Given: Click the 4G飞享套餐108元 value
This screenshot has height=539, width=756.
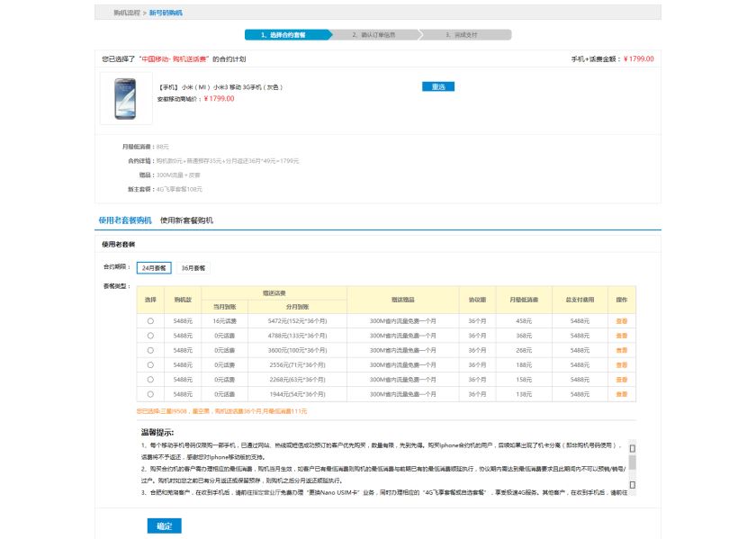Looking at the screenshot, I should [x=179, y=190].
